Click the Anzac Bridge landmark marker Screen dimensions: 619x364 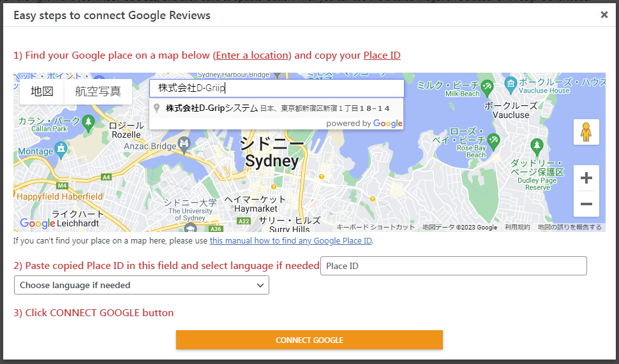(x=184, y=145)
